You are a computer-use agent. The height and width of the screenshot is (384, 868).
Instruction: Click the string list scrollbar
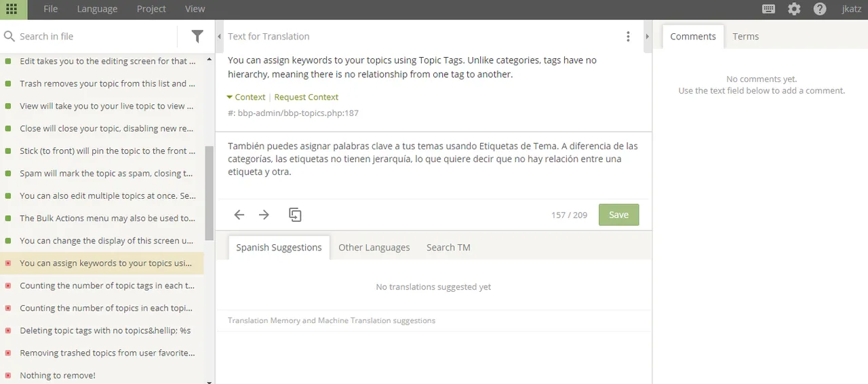tap(210, 193)
